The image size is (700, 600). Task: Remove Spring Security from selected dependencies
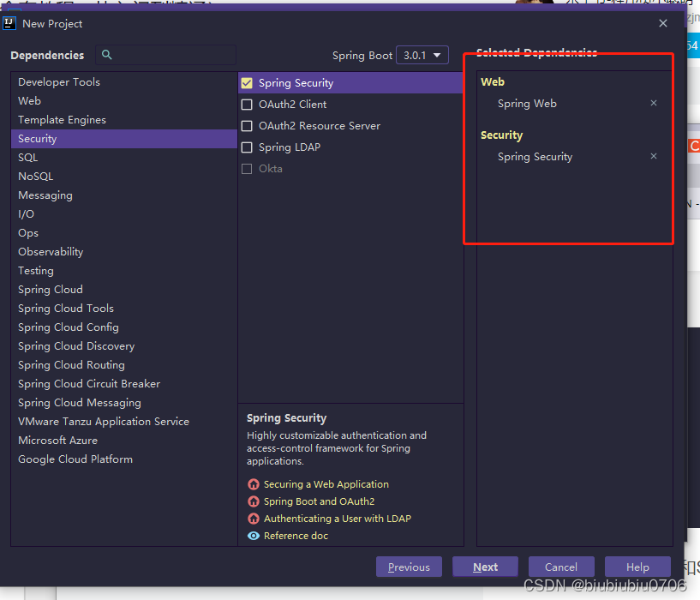click(x=654, y=156)
